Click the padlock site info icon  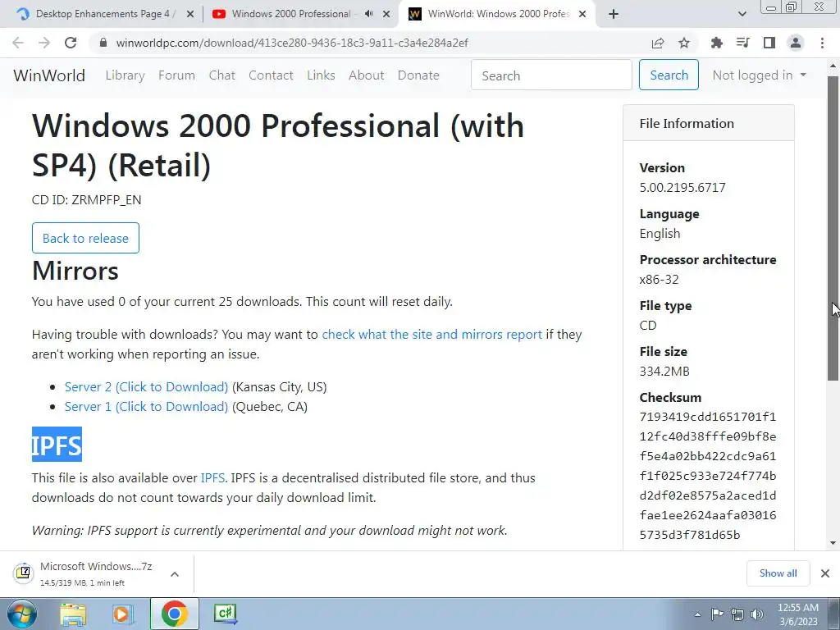(103, 43)
